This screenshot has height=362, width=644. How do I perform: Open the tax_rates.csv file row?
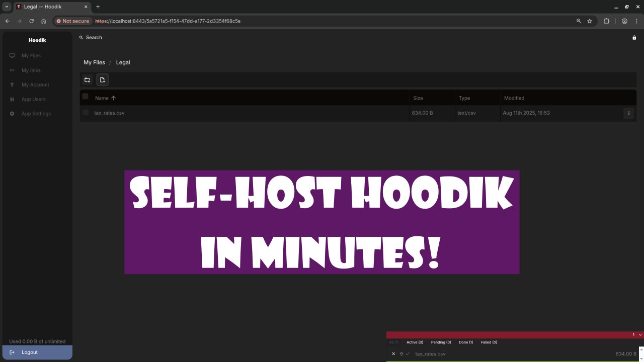pyautogui.click(x=358, y=113)
